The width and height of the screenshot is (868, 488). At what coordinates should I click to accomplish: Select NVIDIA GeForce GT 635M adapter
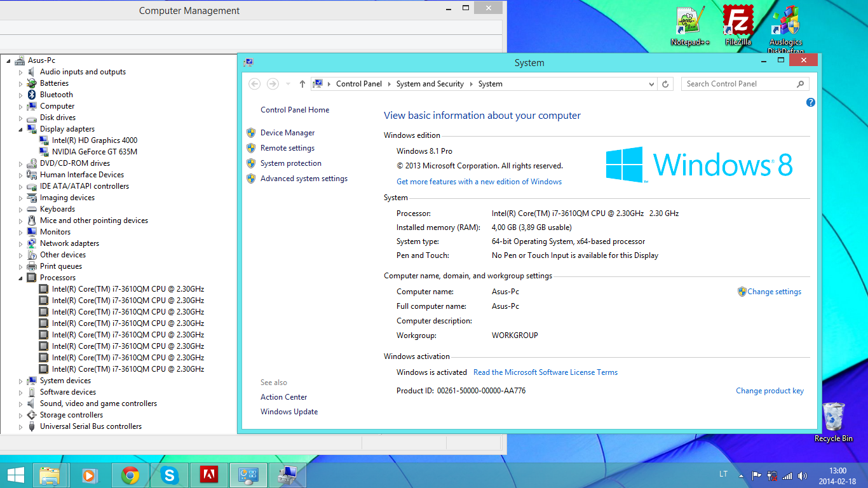click(95, 152)
